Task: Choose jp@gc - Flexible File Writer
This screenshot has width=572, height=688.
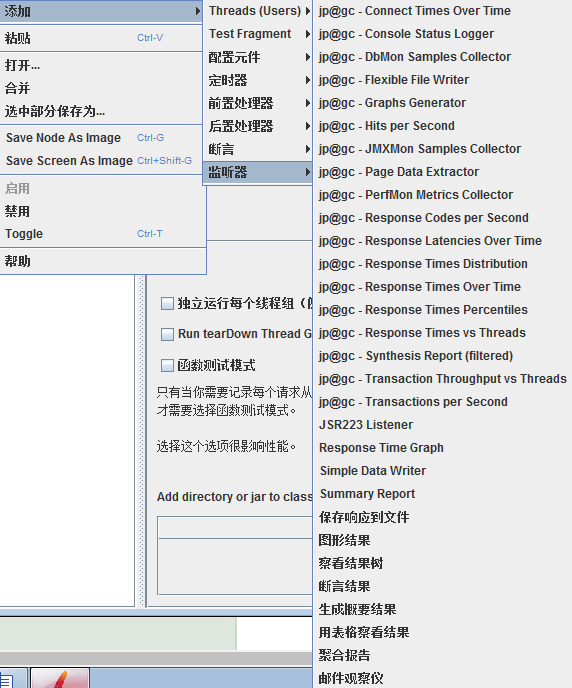Action: [443, 80]
